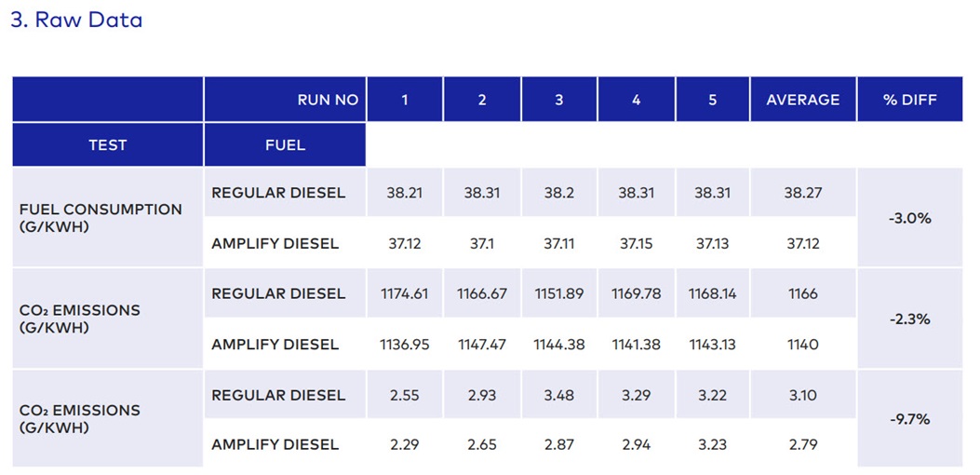The image size is (980, 475).
Task: Select the 'FUEL CONSUMPTION (G/KWH)' row label
Action: [x=101, y=217]
